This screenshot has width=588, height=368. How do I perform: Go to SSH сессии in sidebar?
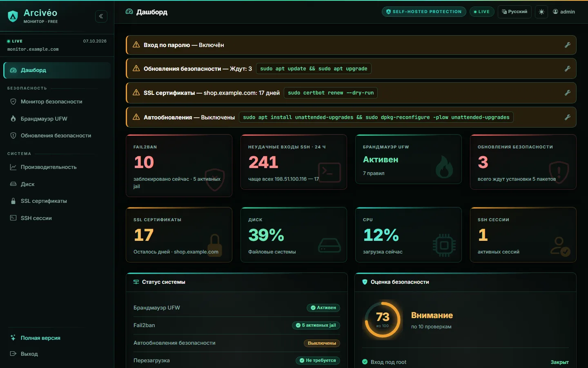coord(57,218)
